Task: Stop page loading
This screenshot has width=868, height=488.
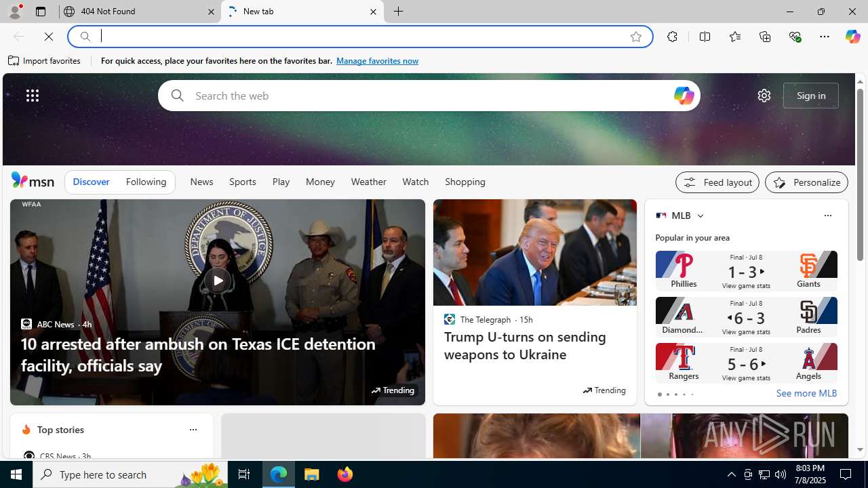Action: [49, 37]
